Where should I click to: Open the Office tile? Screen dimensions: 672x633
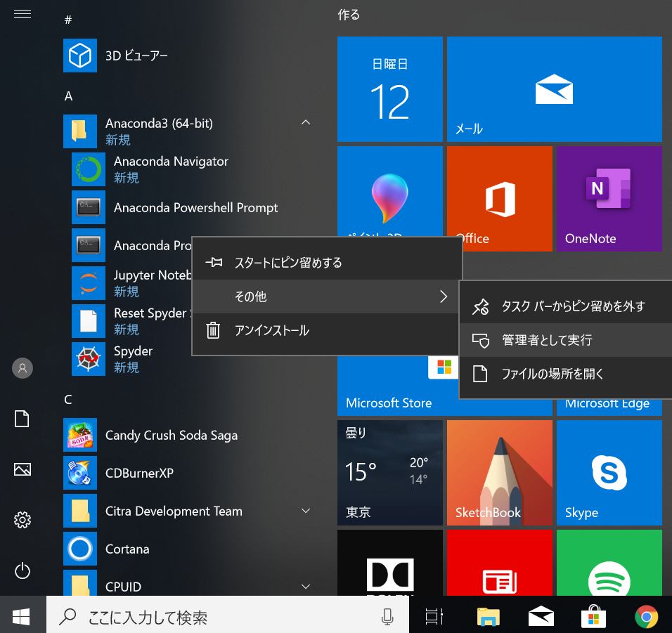pyautogui.click(x=499, y=199)
